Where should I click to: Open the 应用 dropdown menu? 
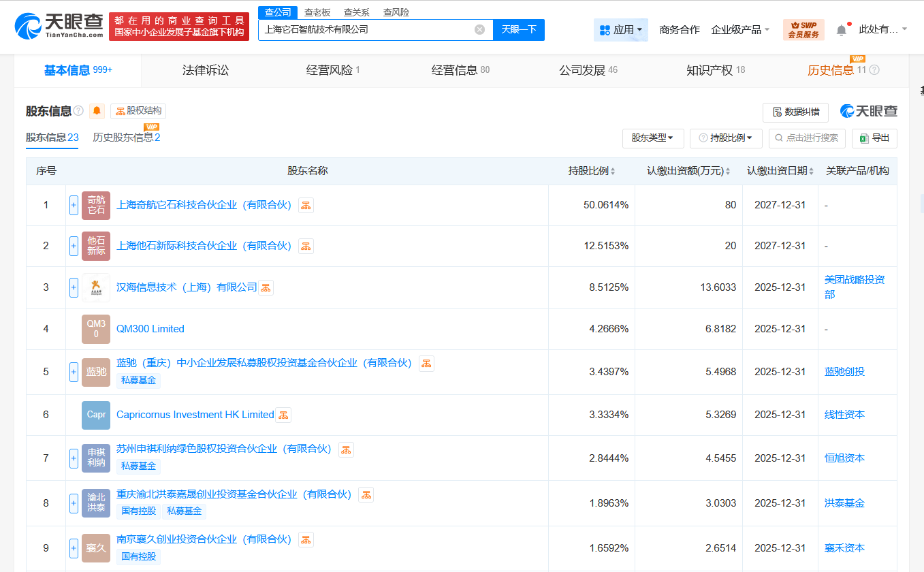click(621, 30)
